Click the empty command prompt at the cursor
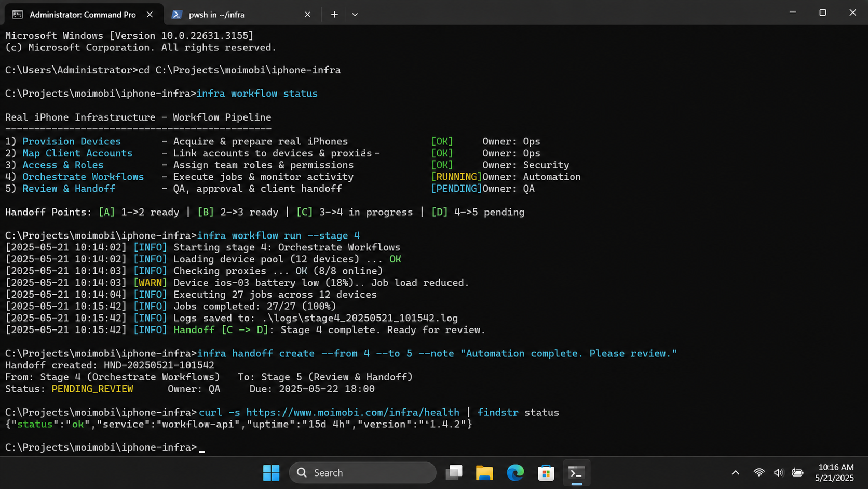This screenshot has height=489, width=868. (201, 448)
